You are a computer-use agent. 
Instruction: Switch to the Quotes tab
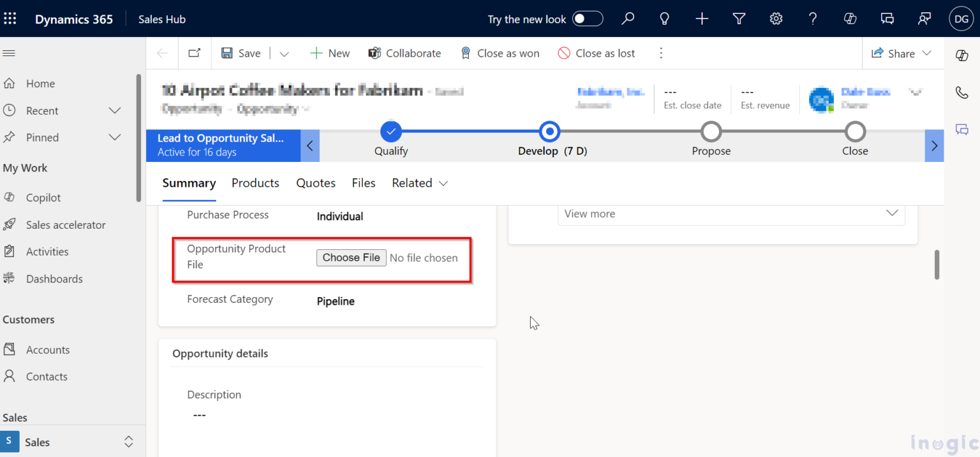[x=315, y=183]
